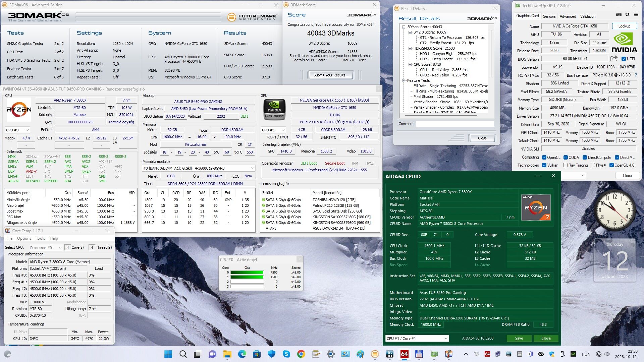Click Bus Interface question mark icon
This screenshot has width=644, height=362.
click(636, 75)
